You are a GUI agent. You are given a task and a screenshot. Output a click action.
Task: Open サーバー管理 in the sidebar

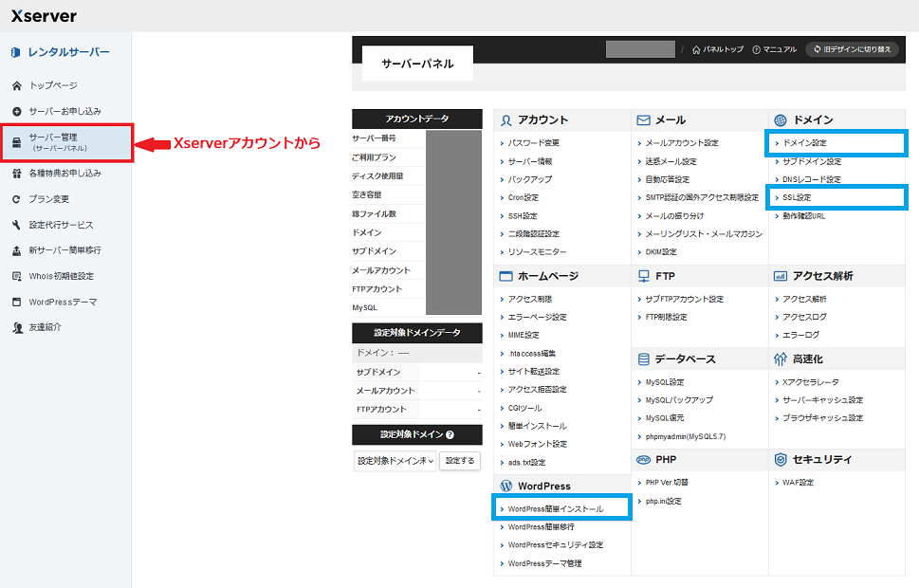click(x=65, y=142)
